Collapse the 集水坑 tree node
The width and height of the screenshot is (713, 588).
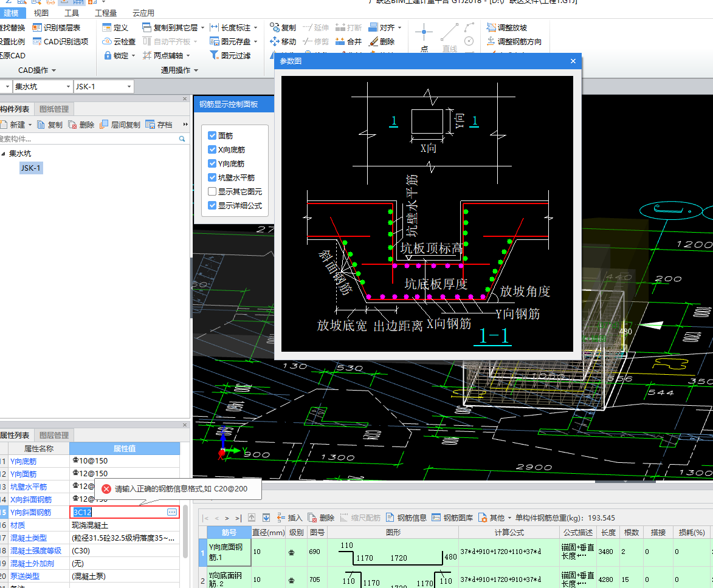(3, 154)
